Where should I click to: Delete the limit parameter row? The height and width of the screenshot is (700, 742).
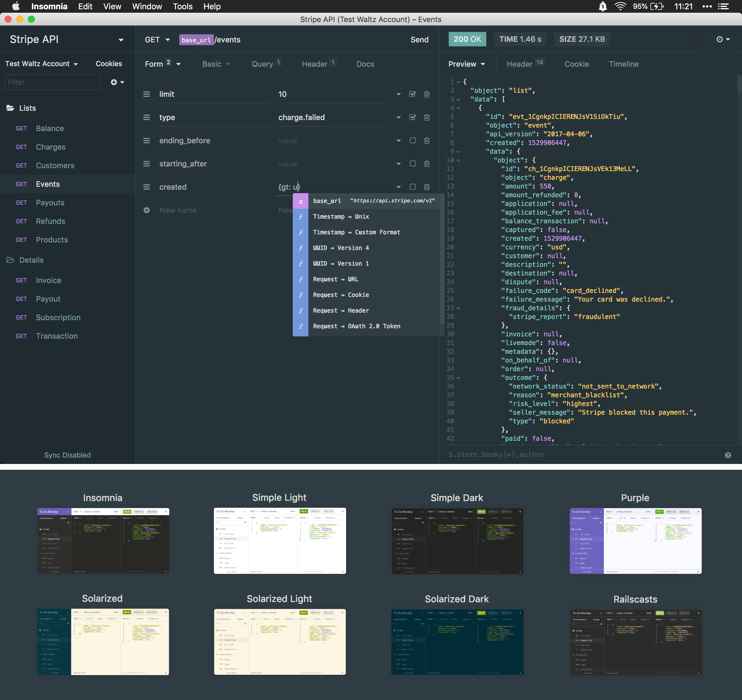click(x=427, y=94)
